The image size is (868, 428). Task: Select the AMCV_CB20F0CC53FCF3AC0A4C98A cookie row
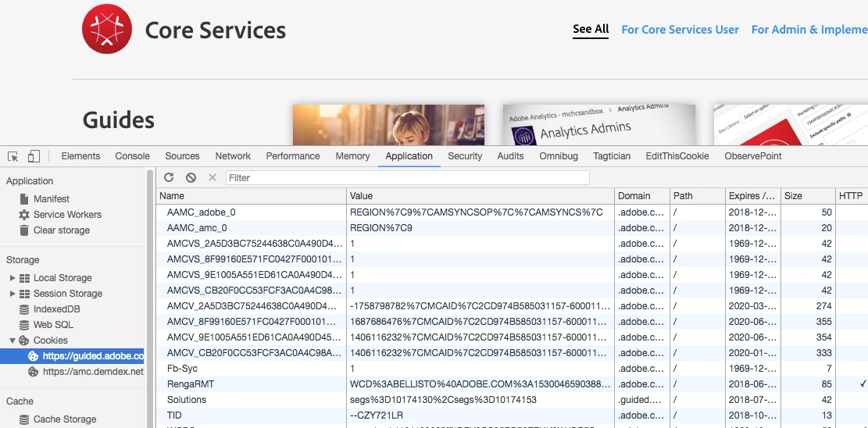[512, 353]
